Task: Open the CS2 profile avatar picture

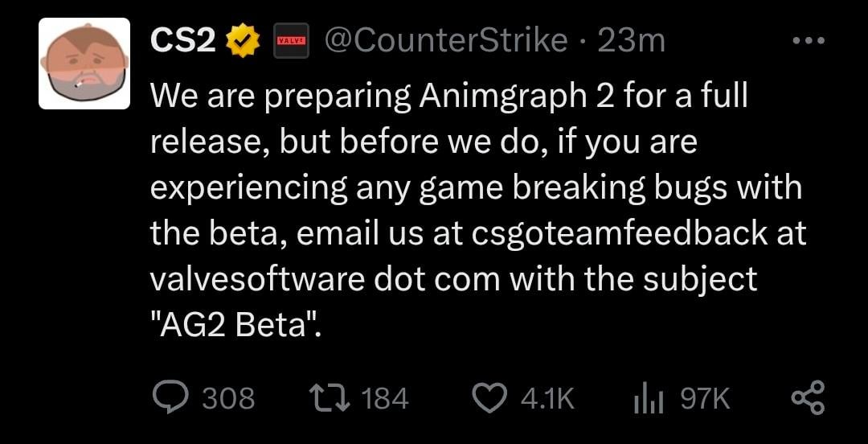Action: (x=85, y=64)
